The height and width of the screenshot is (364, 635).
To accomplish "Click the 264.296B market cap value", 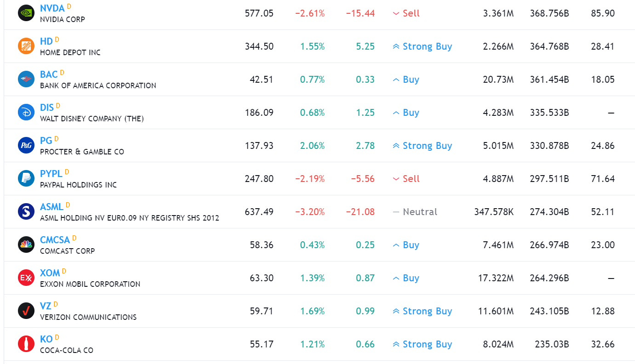I will tap(549, 278).
